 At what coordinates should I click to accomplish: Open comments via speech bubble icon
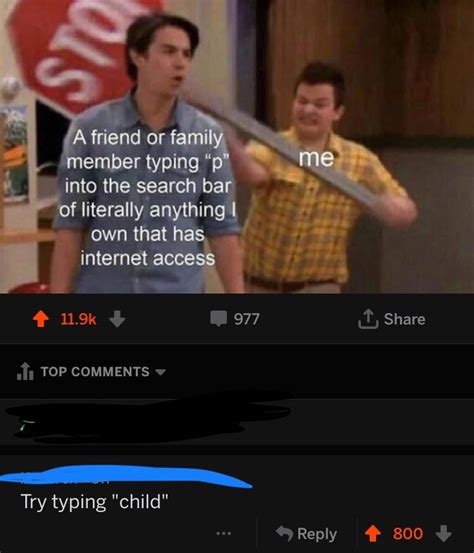point(219,318)
